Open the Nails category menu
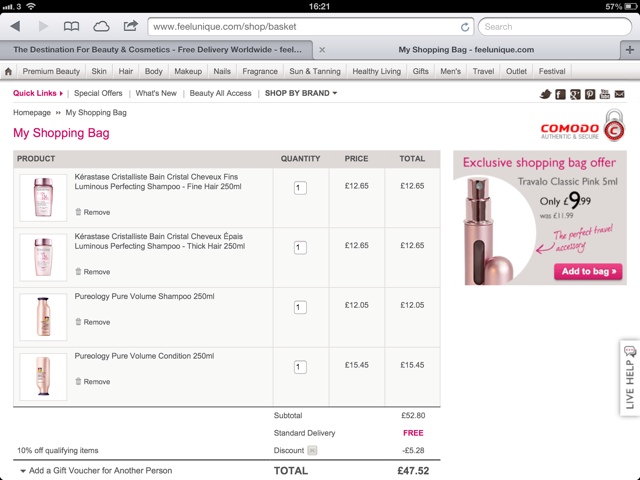 pos(222,71)
